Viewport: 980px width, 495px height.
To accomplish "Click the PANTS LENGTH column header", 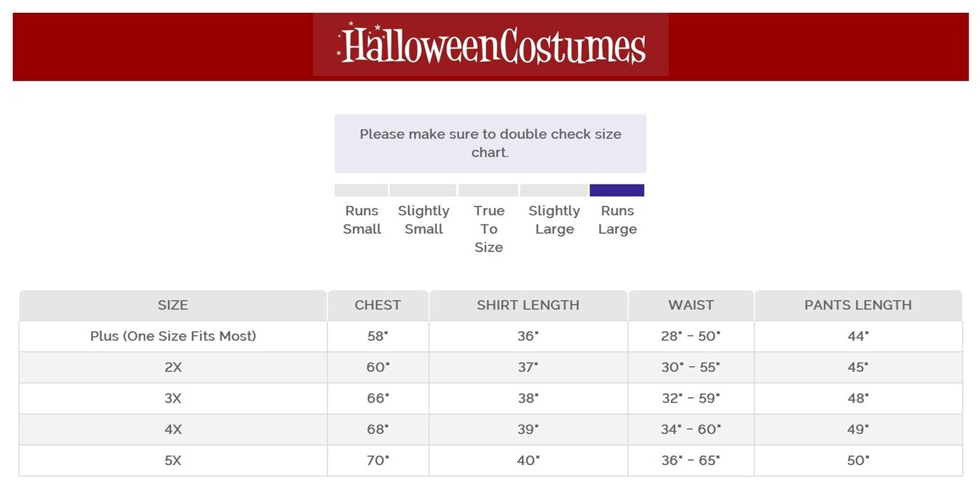I will (857, 305).
